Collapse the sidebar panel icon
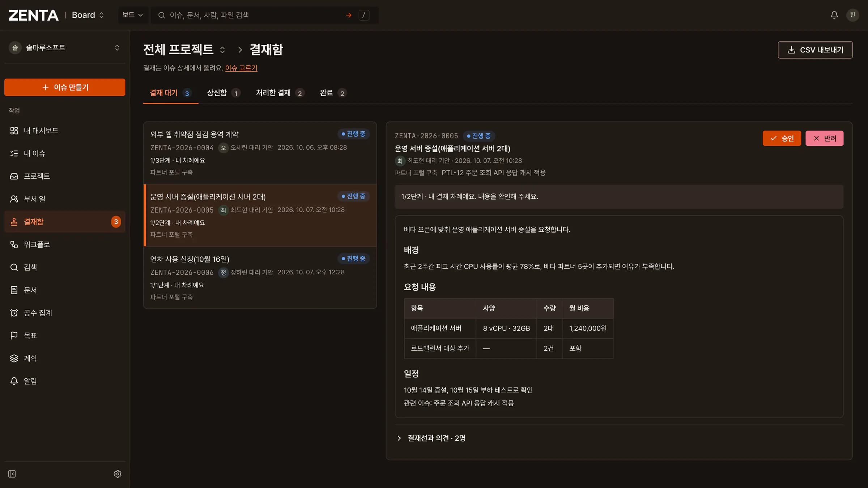 point(12,474)
